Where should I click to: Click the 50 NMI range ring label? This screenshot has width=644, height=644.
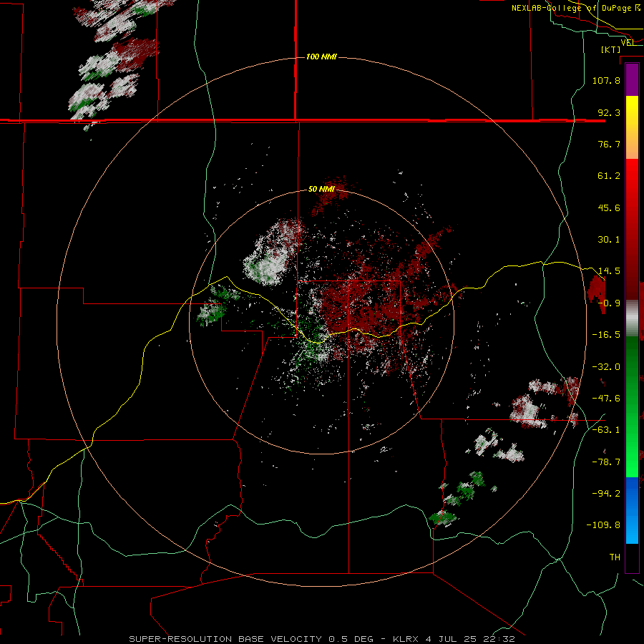pyautogui.click(x=321, y=189)
